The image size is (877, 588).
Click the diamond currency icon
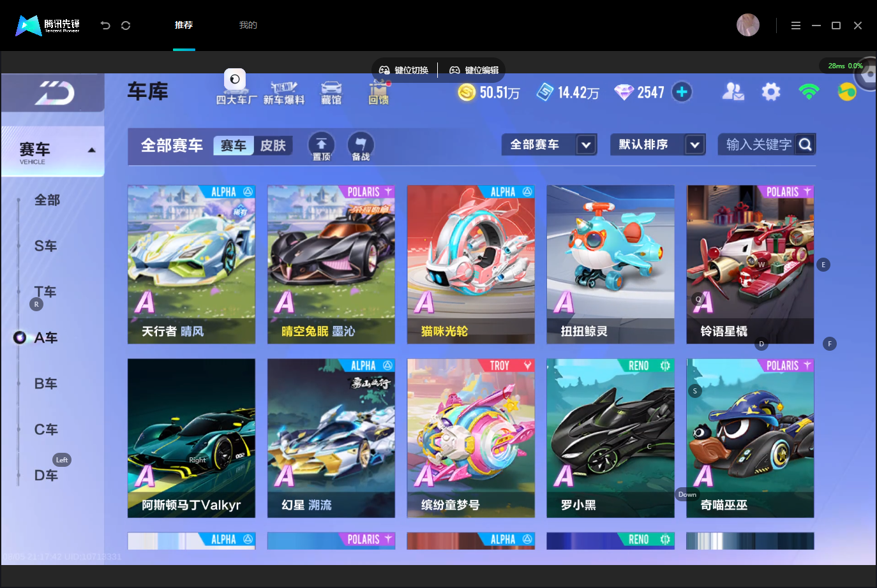[x=624, y=92]
